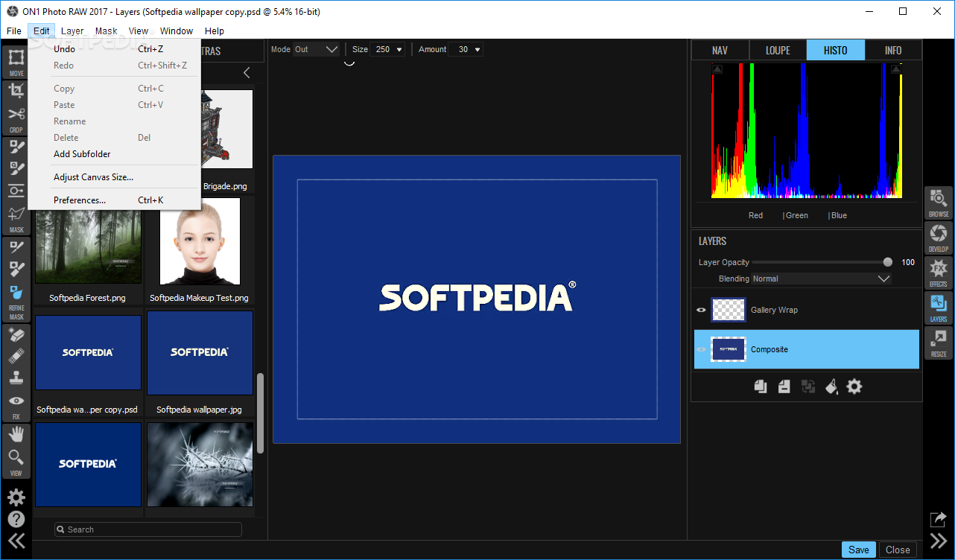955x560 pixels.
Task: Open the Blending mode dropdown
Action: click(x=822, y=279)
